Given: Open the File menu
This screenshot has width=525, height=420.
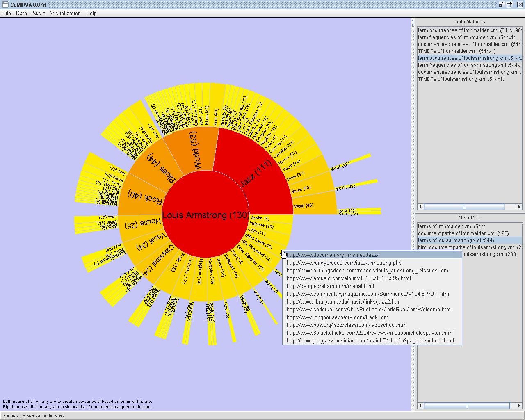Looking at the screenshot, I should click(x=7, y=13).
